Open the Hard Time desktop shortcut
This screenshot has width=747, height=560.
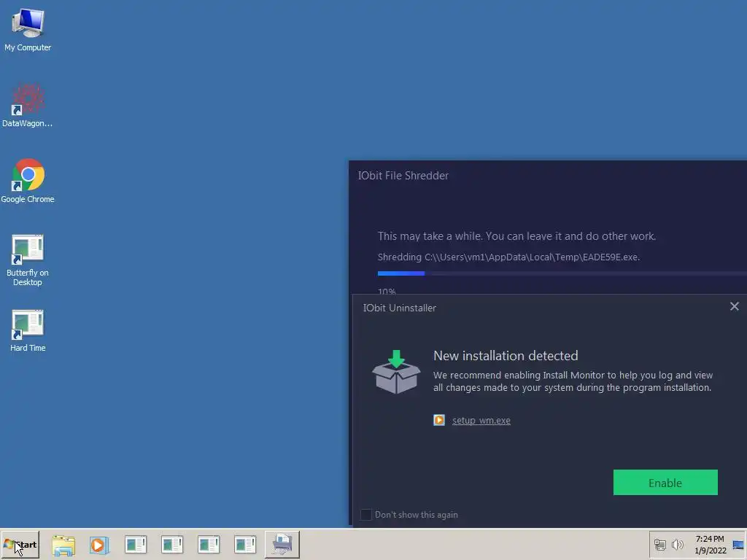coord(28,331)
